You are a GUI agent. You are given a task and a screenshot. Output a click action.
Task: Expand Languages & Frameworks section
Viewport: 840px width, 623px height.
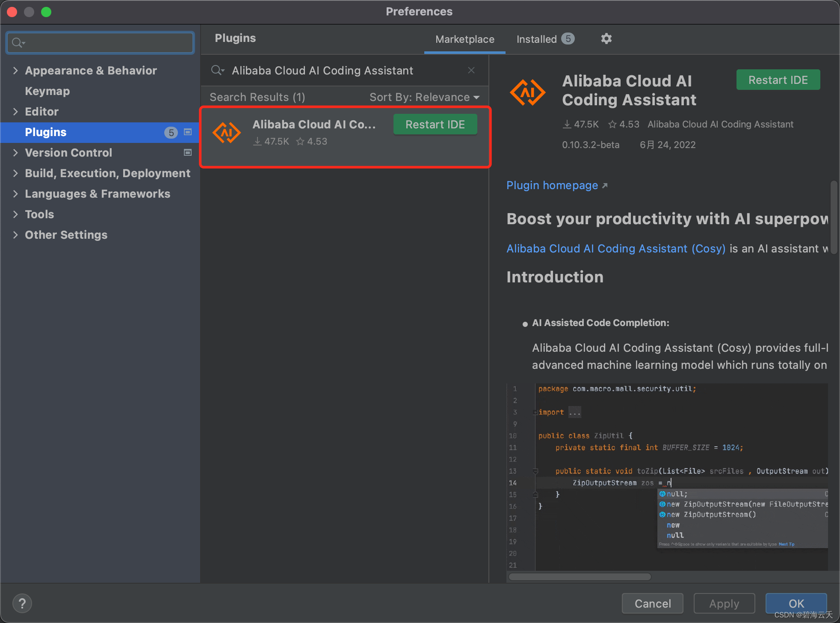(x=15, y=194)
